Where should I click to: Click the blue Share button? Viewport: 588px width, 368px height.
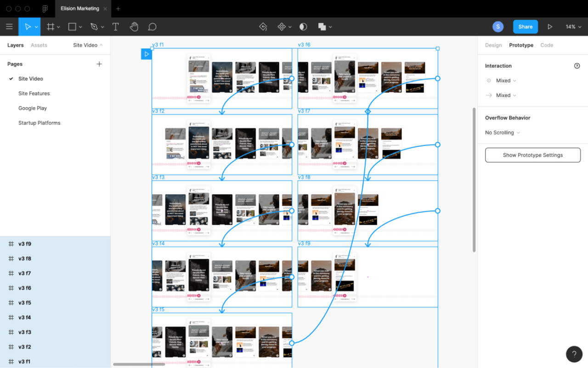tap(525, 26)
